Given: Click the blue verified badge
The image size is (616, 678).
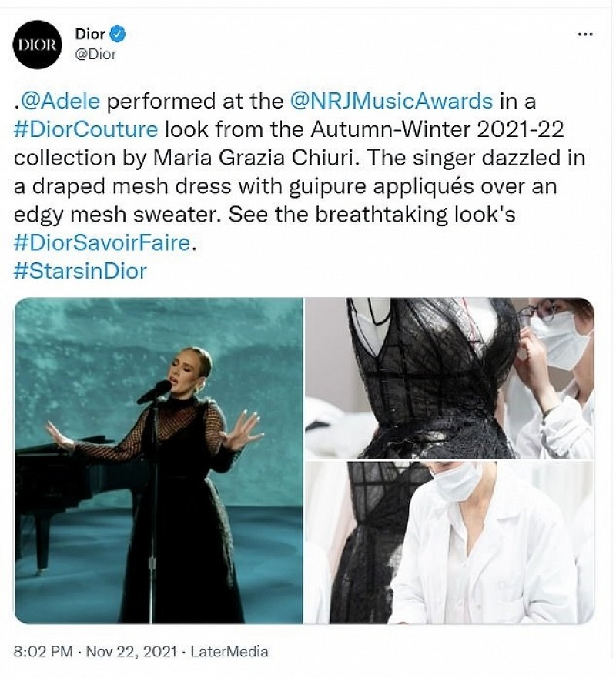Looking at the screenshot, I should (118, 34).
